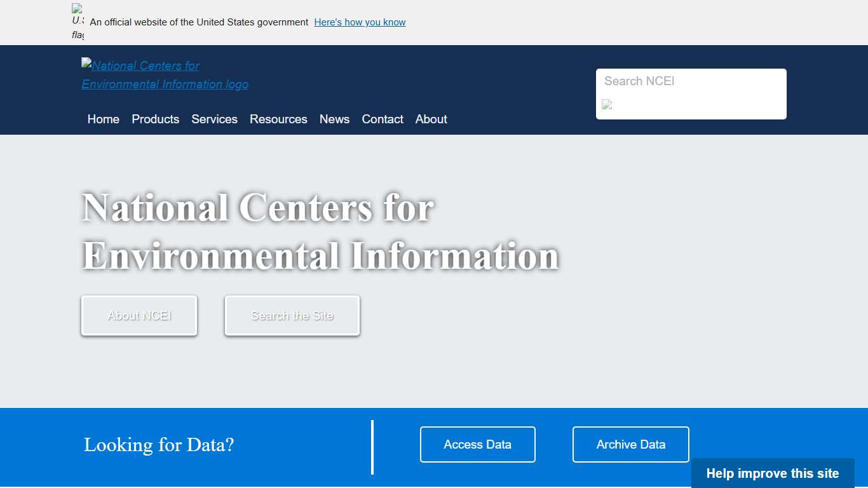This screenshot has width=868, height=488.
Task: Expand the Resources dropdown
Action: click(x=278, y=119)
